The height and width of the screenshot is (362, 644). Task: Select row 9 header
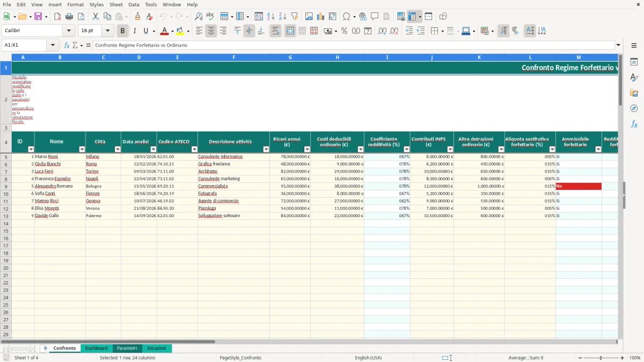tap(6, 186)
